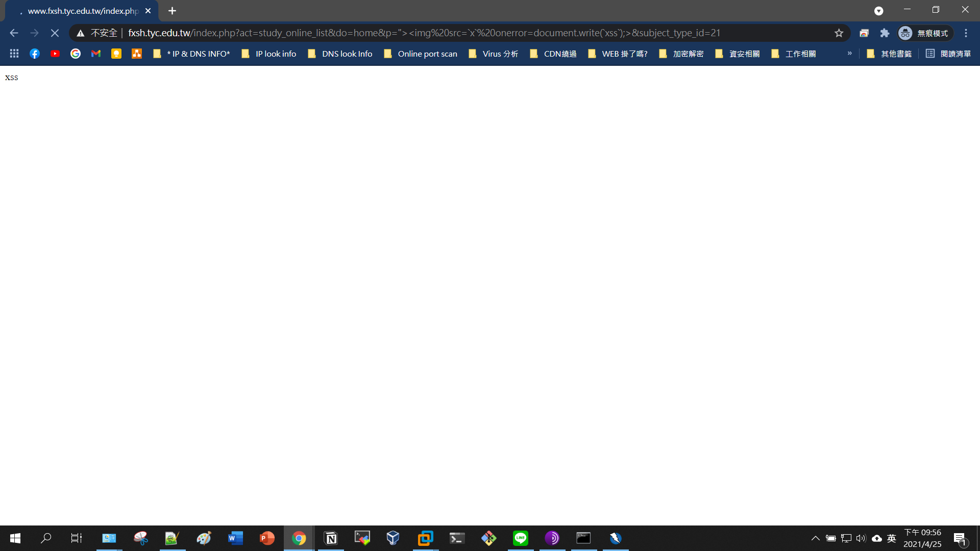Open the 'DNS look Info' bookmark folder
Image resolution: width=980 pixels, height=551 pixels.
point(340,54)
